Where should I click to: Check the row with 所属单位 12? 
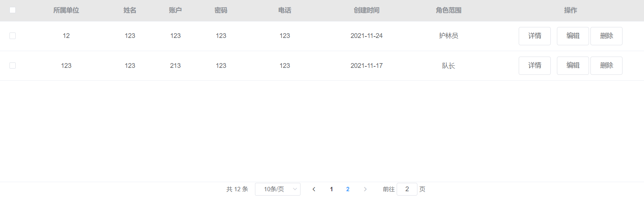12,36
